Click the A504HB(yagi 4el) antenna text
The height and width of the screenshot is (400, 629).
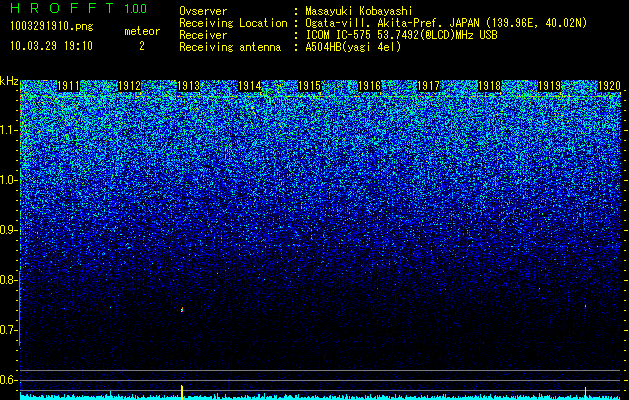pos(353,47)
